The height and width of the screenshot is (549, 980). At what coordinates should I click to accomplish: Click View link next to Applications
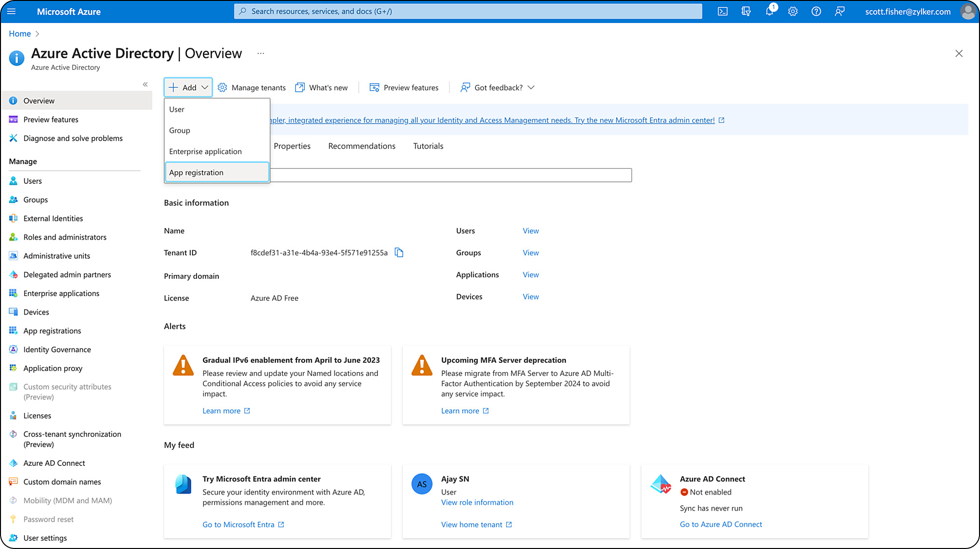click(531, 274)
